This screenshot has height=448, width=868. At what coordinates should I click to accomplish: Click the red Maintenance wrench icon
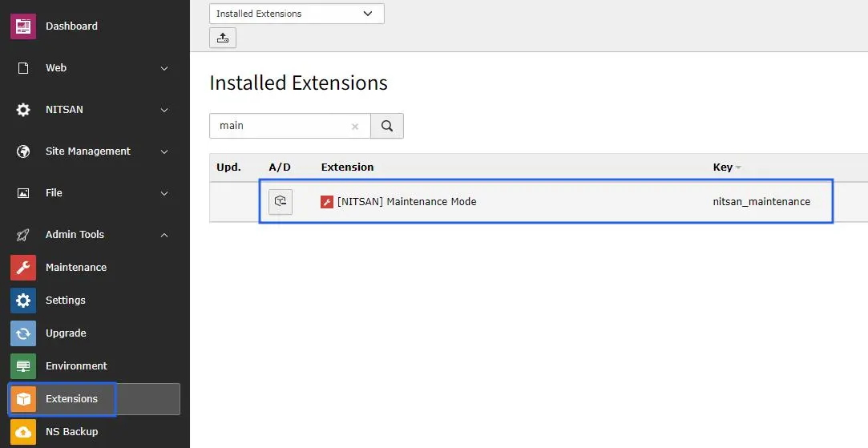click(x=23, y=268)
